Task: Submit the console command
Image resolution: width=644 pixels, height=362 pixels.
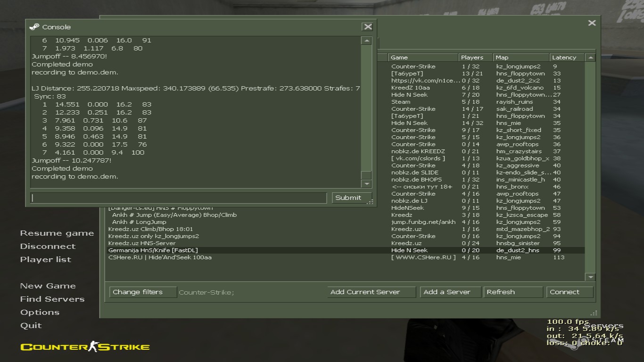Action: click(x=351, y=198)
